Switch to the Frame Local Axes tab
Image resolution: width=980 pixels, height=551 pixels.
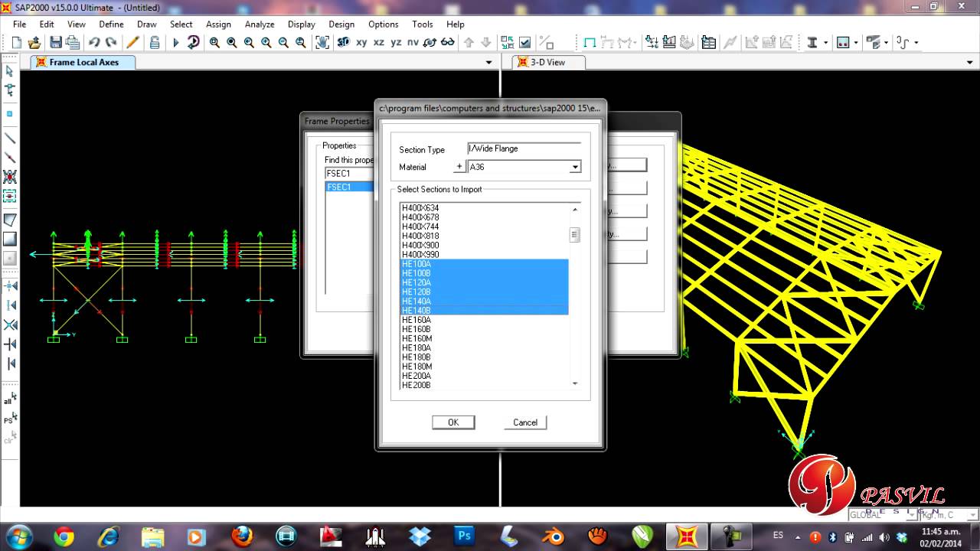tap(83, 62)
